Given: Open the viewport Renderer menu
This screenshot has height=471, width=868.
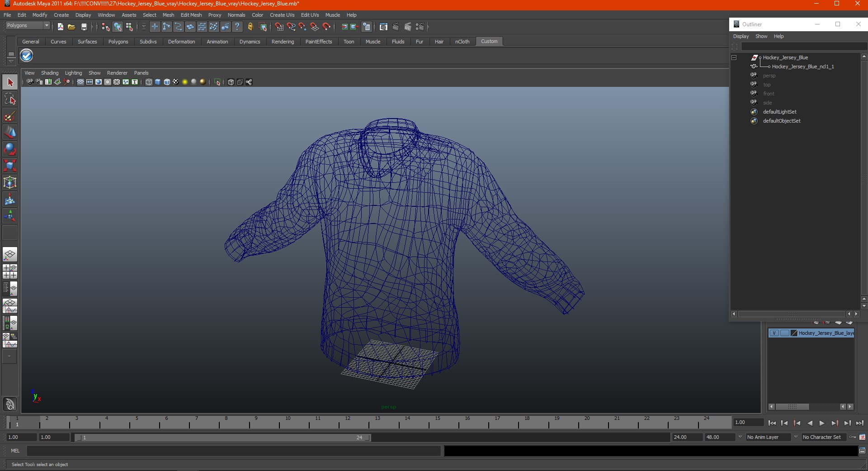Looking at the screenshot, I should coord(117,73).
